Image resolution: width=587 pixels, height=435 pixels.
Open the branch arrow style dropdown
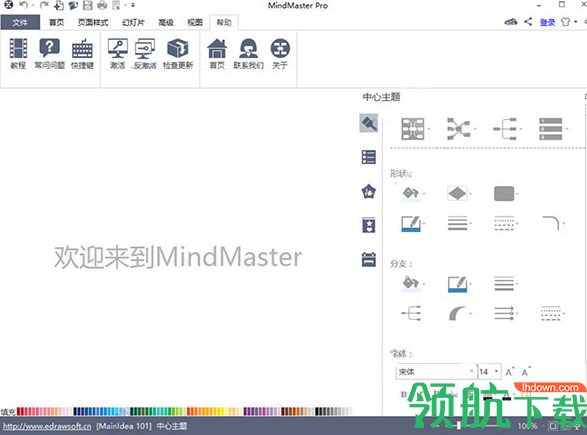tap(506, 313)
